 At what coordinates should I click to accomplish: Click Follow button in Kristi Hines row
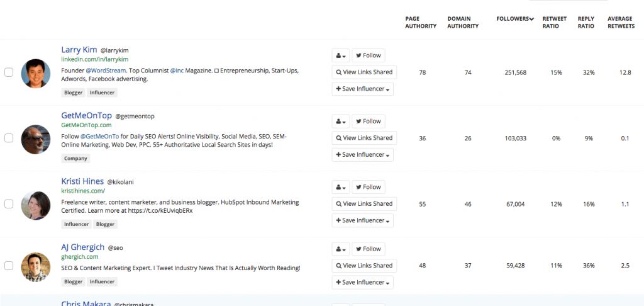(368, 187)
